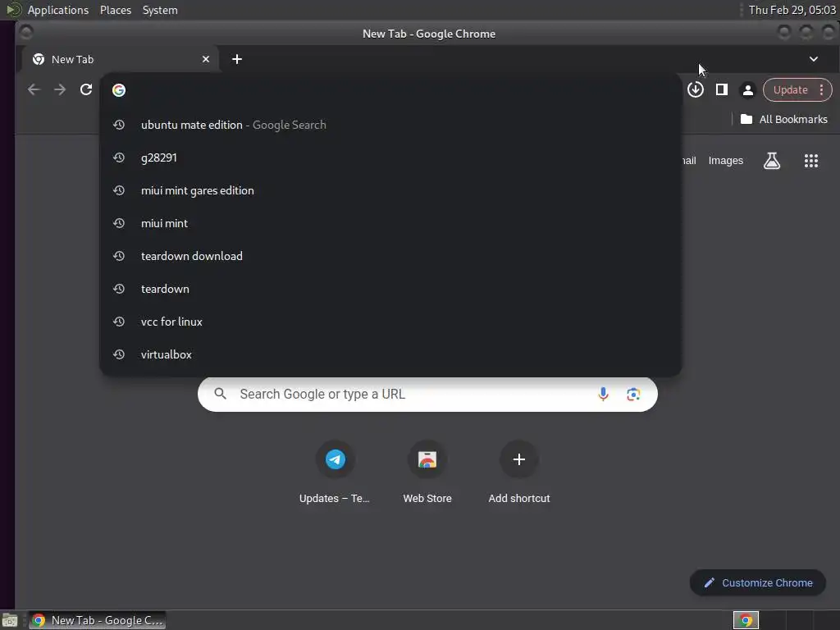The width and height of the screenshot is (840, 630).
Task: Select suggestion teardown
Action: point(390,289)
